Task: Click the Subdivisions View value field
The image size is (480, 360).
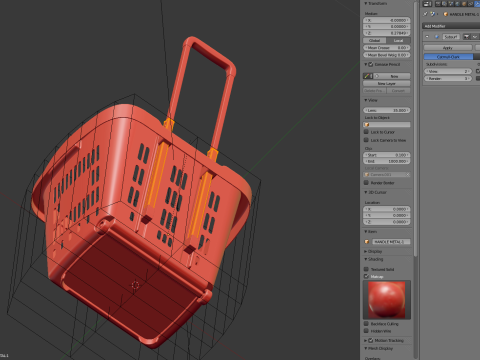Action: (x=448, y=71)
